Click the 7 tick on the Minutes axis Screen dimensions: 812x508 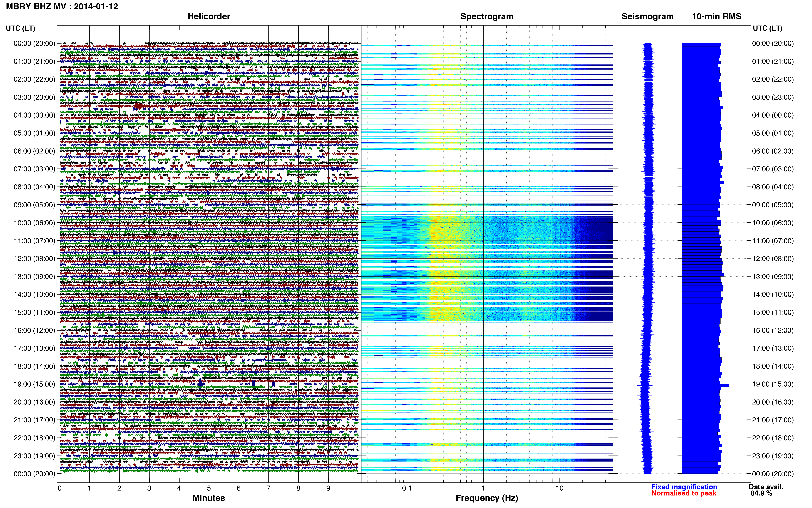(269, 488)
